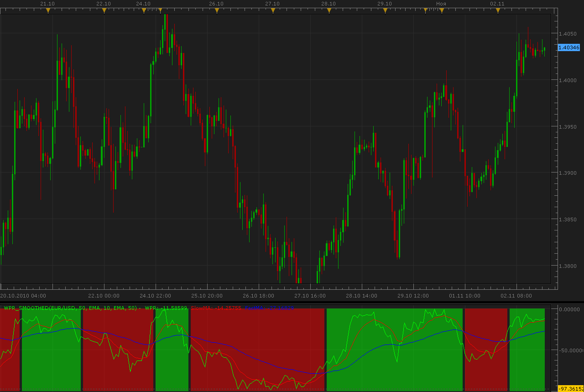Click the yellow -97.3615 indicator level label
This screenshot has width=584, height=392.
click(571, 388)
